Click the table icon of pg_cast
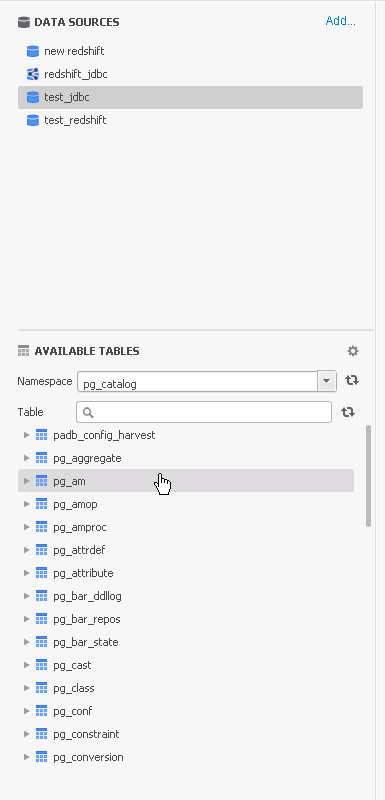This screenshot has height=800, width=385. [x=42, y=665]
